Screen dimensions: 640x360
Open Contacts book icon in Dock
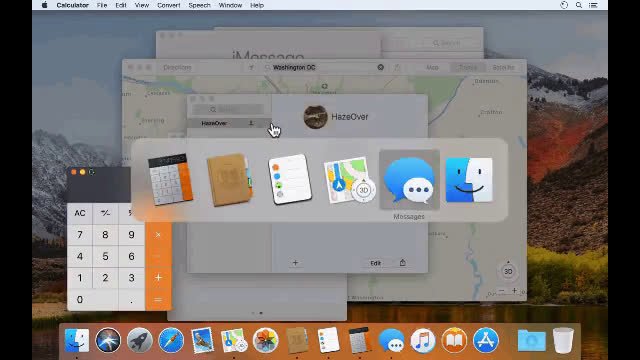(x=297, y=340)
